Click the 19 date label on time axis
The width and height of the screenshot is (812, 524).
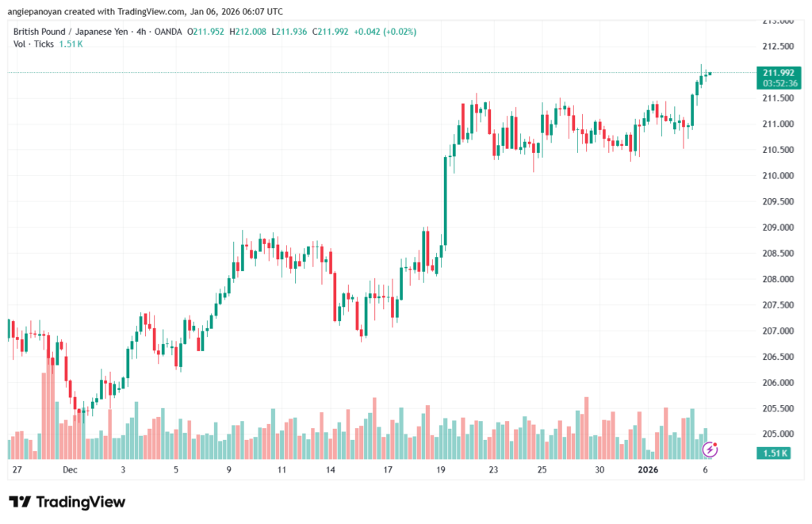tap(441, 470)
